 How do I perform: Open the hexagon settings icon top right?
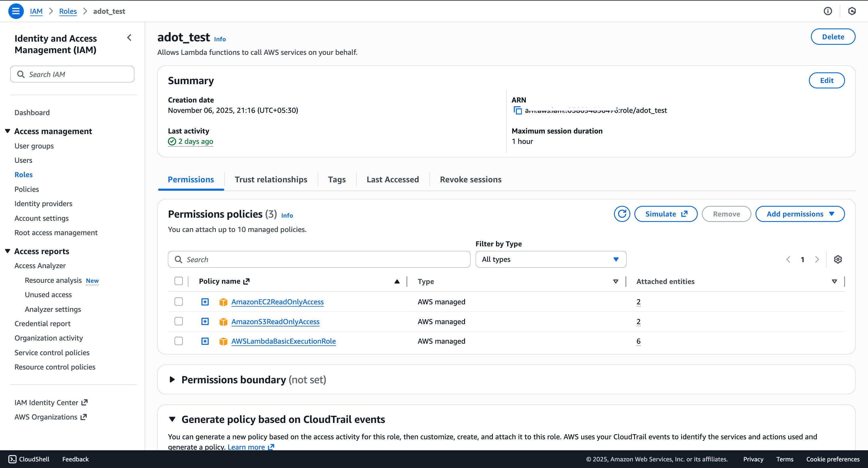[x=852, y=11]
